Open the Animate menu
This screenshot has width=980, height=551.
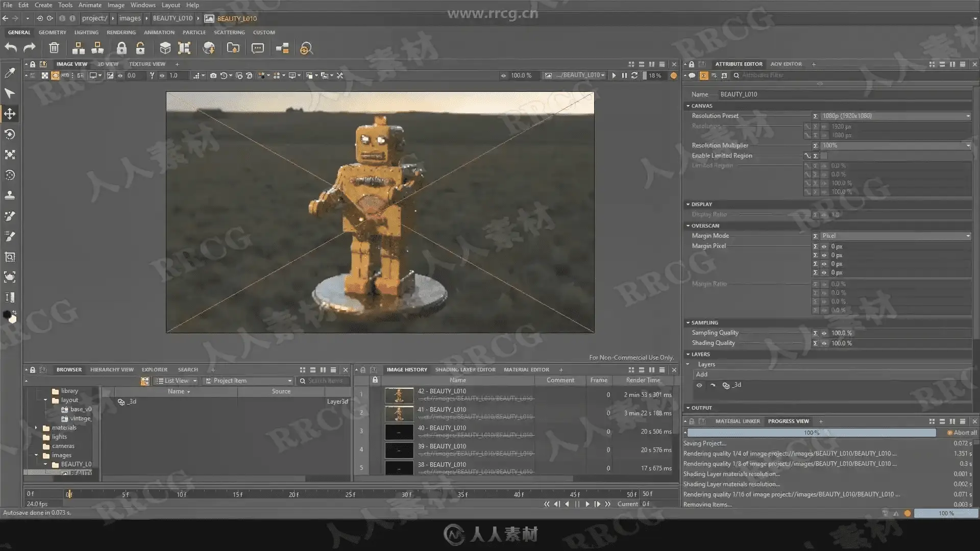pyautogui.click(x=90, y=5)
